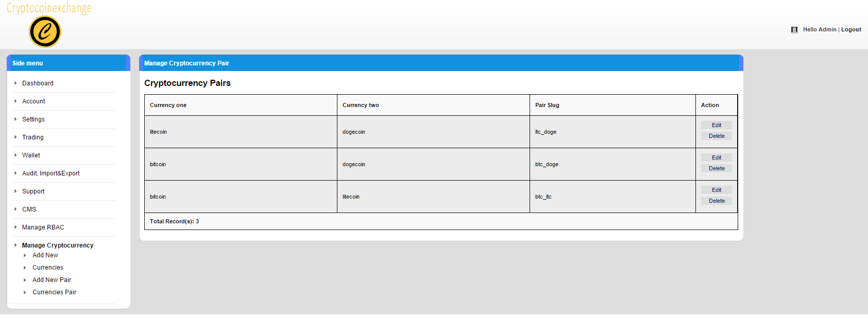The image size is (868, 318).
Task: Open the Wallet menu item
Action: coord(31,155)
